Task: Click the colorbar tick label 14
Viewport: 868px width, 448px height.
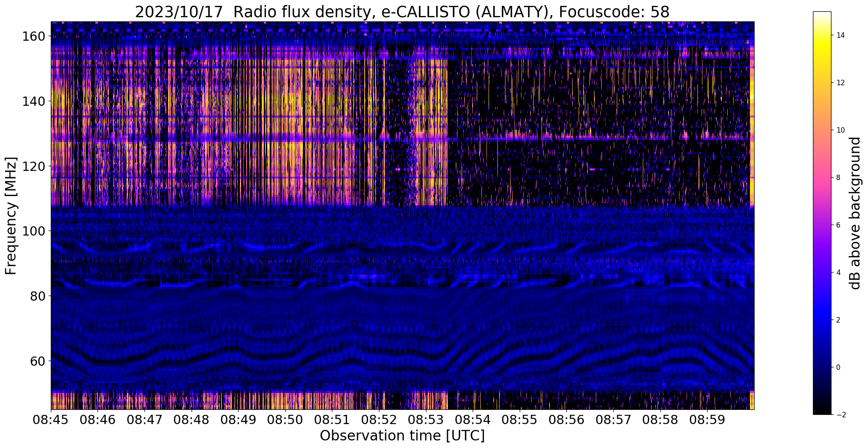Action: [x=841, y=35]
